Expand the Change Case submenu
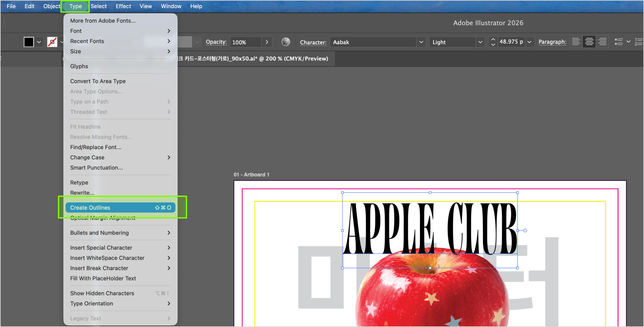This screenshot has height=327, width=644. pos(120,157)
